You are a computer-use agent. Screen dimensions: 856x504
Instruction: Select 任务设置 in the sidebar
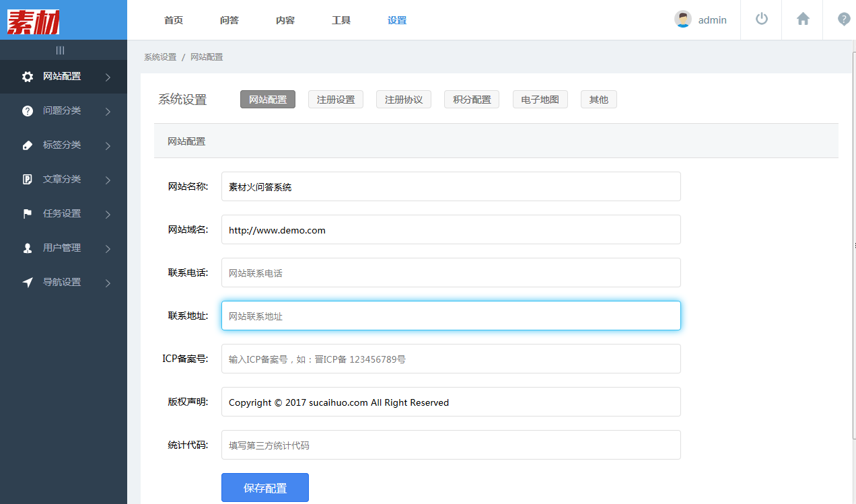pyautogui.click(x=62, y=214)
